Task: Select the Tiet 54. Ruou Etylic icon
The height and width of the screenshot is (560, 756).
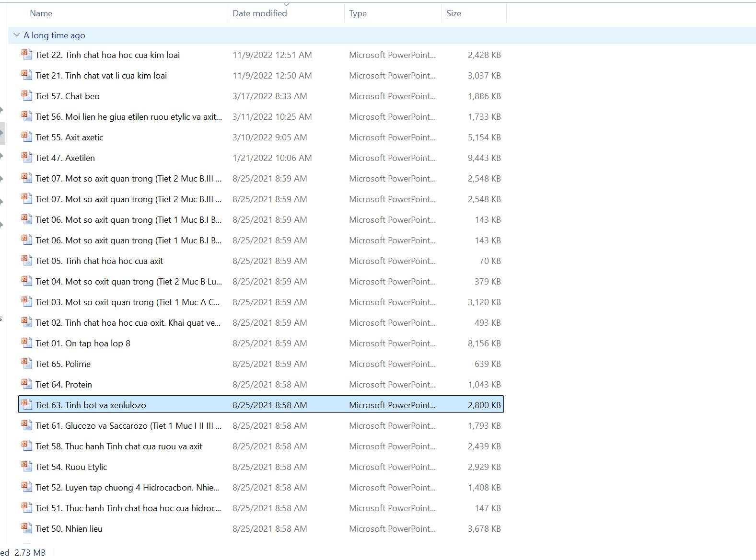Action: tap(27, 466)
